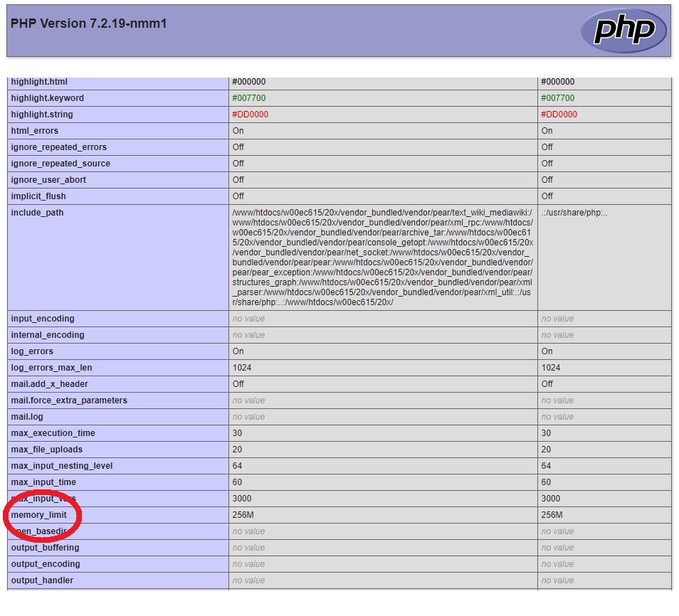Click the max_input_nesting_level master value 64

(x=546, y=466)
